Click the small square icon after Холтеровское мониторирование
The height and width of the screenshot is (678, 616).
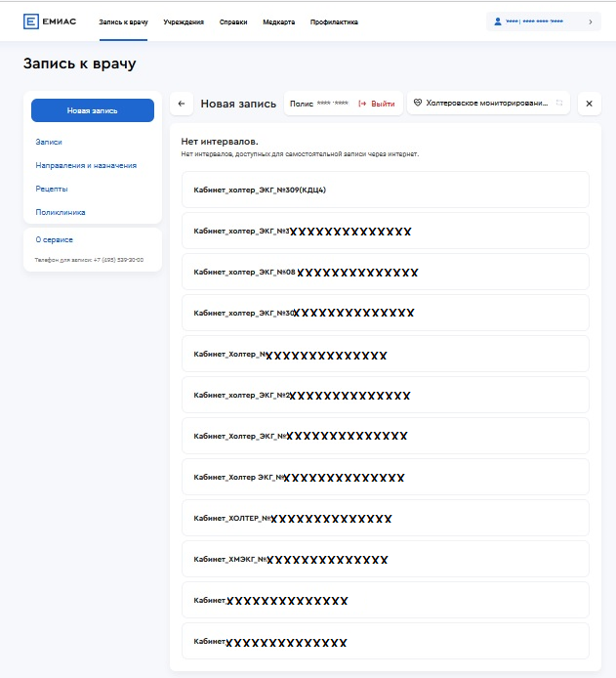click(559, 103)
